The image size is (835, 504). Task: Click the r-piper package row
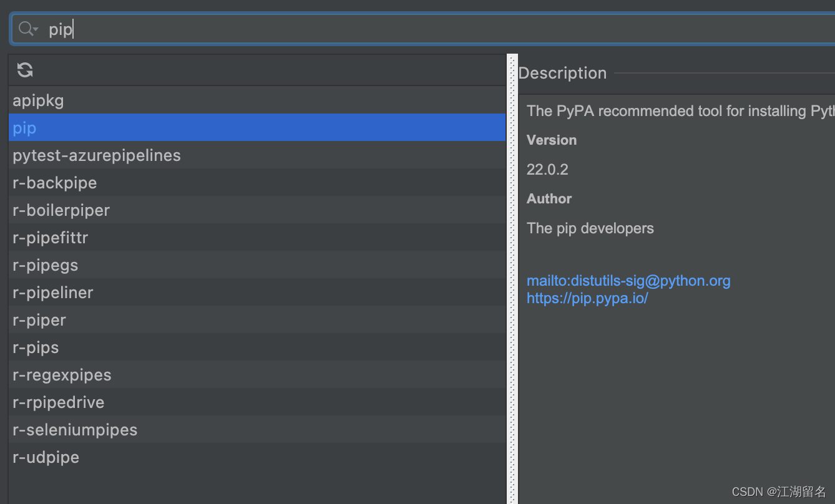(39, 320)
